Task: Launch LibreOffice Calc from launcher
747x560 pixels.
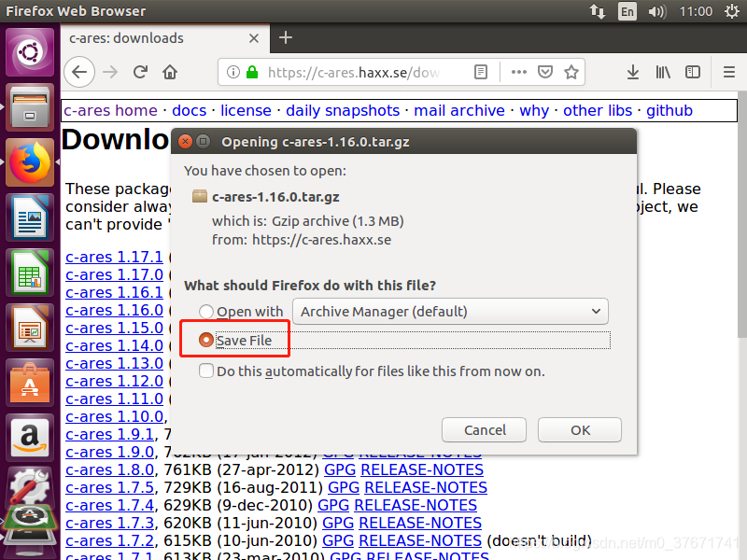Action: pos(30,273)
